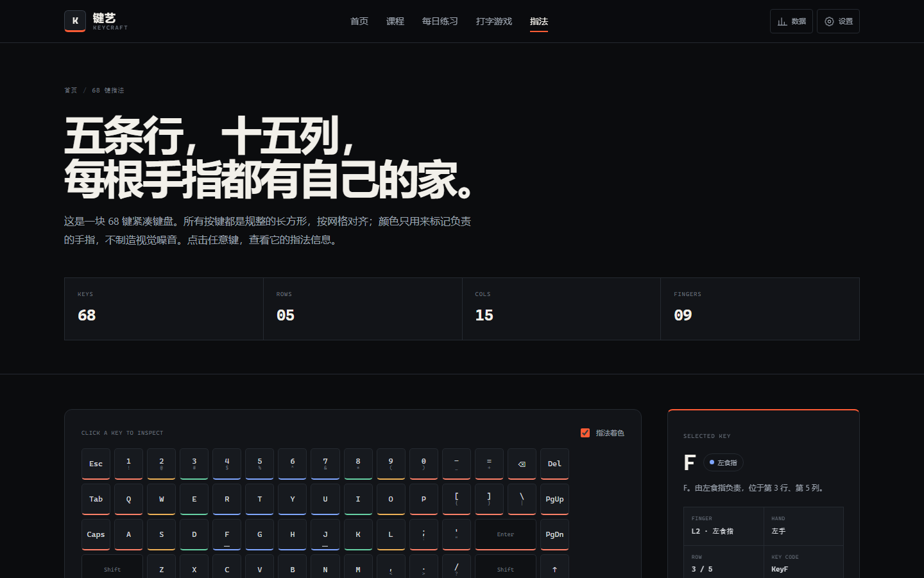This screenshot has width=924, height=578.
Task: Click the ROWS 05 stat card
Action: click(x=363, y=309)
